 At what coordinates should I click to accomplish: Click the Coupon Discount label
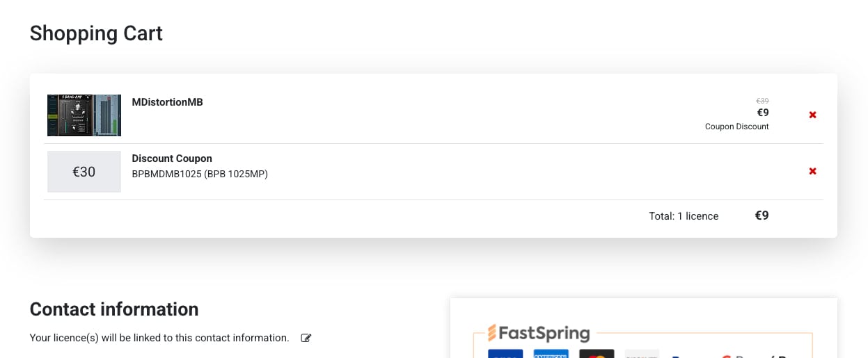point(736,127)
